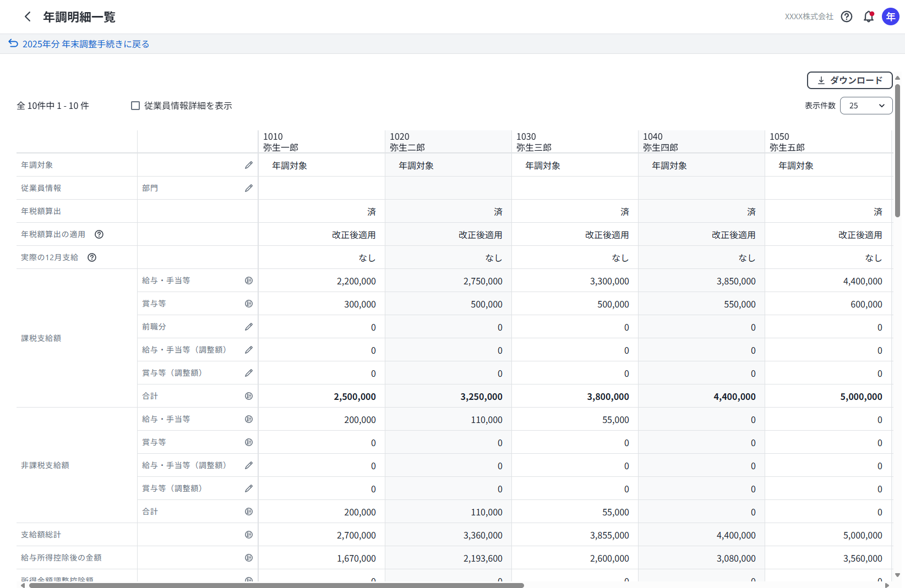
Task: Click the help icon next to 年税額算出の適用
Action: point(99,234)
